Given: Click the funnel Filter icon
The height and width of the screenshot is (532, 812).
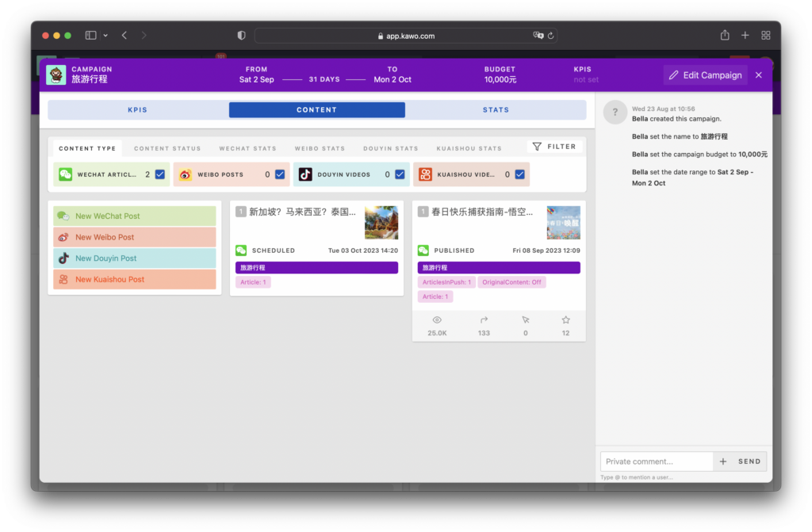Looking at the screenshot, I should point(537,147).
